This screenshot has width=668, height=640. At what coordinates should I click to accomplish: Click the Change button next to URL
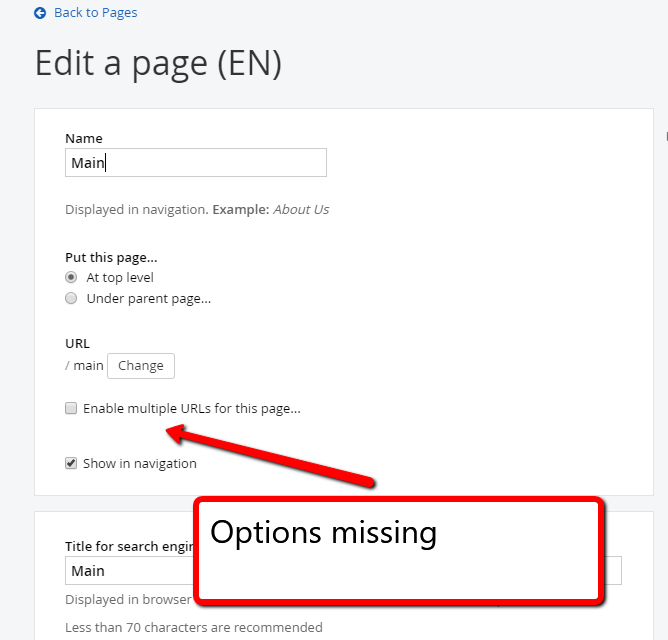click(x=141, y=366)
